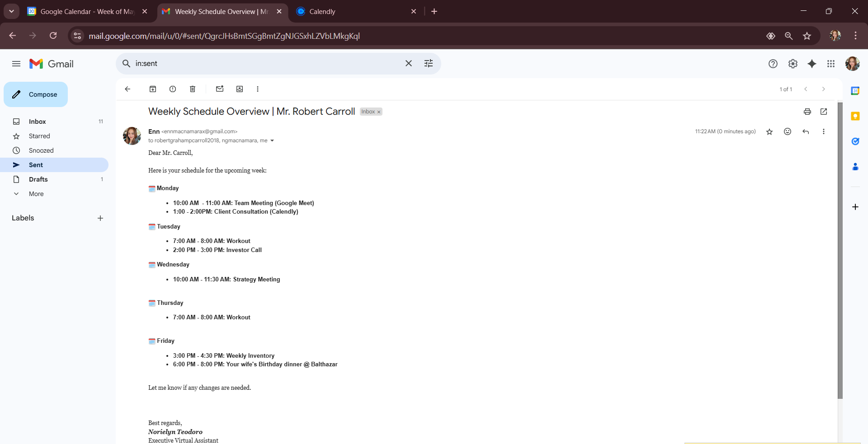Close the Weekly Schedule Overview tab
The image size is (868, 444).
coord(279,11)
